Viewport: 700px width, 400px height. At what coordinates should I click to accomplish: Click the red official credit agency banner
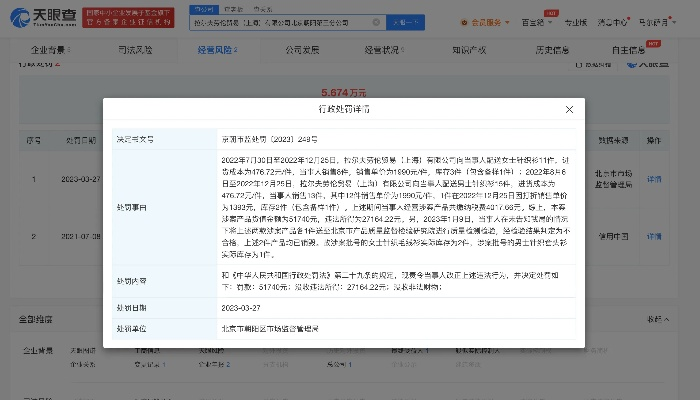point(128,17)
